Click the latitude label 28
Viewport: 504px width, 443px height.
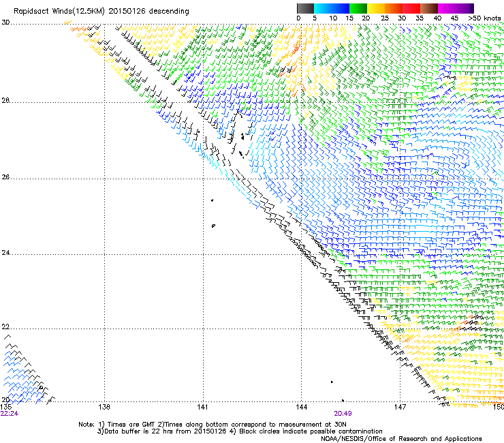pyautogui.click(x=5, y=100)
